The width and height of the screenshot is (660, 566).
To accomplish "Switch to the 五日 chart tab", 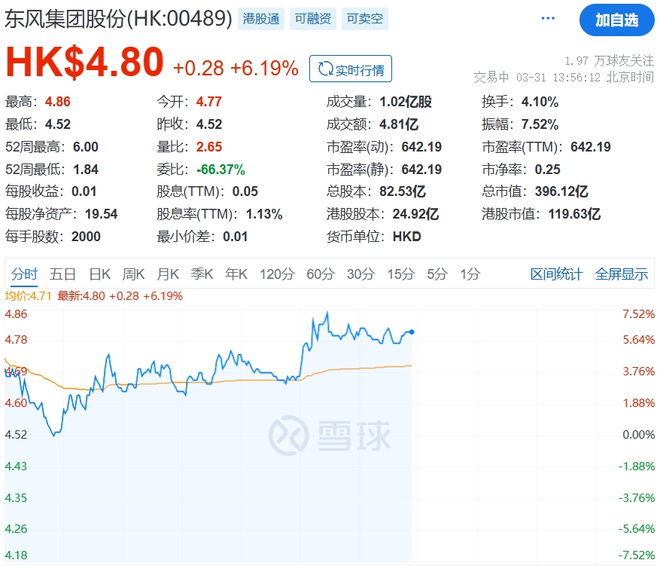I will (63, 274).
